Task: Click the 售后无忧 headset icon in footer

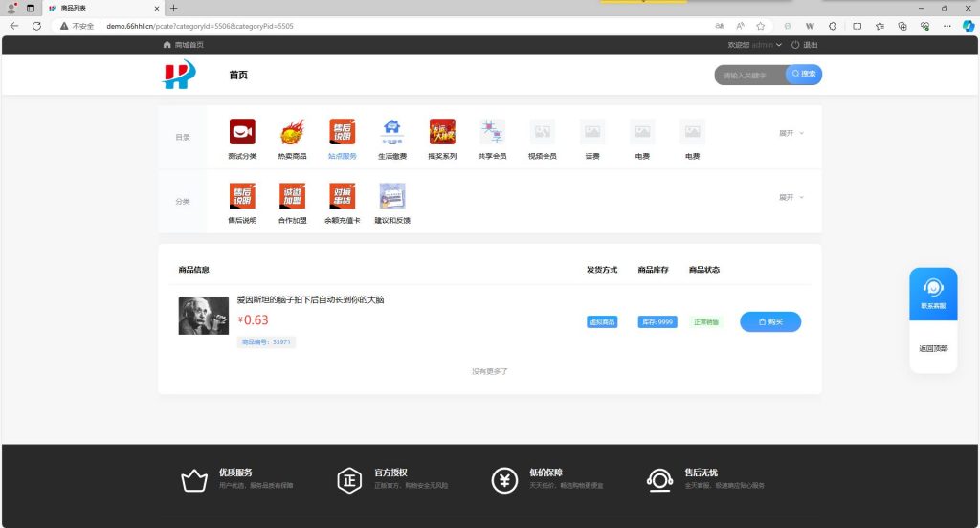Action: pyautogui.click(x=659, y=480)
